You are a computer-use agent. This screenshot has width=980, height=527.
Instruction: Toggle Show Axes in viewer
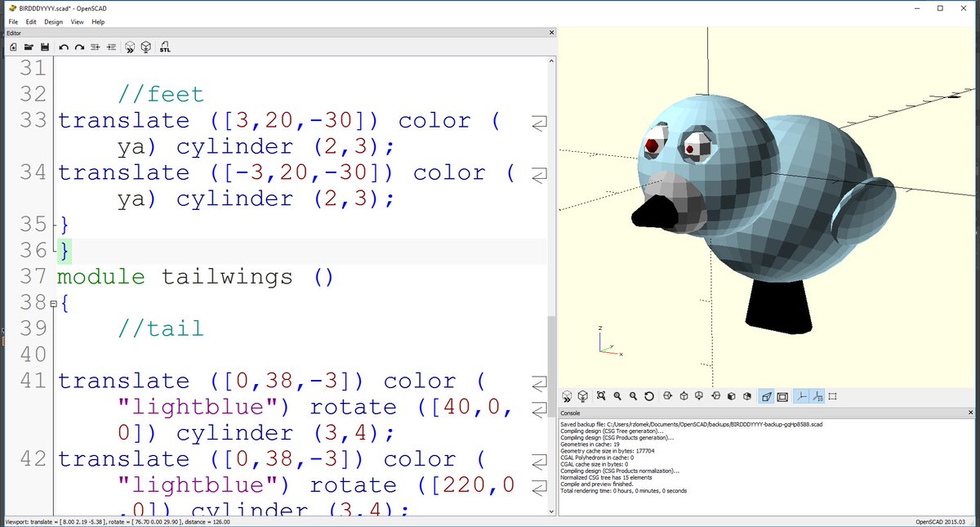801,396
